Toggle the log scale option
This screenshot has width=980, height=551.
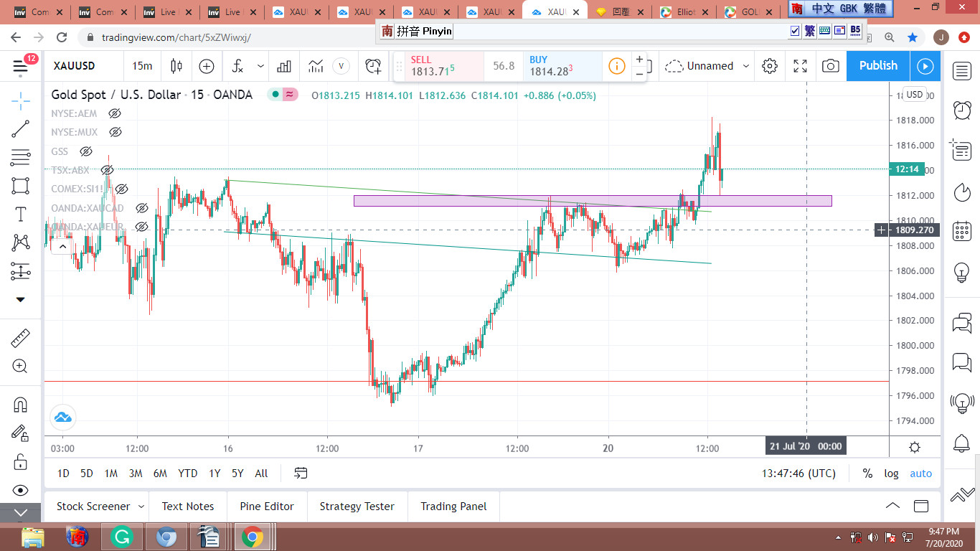891,474
